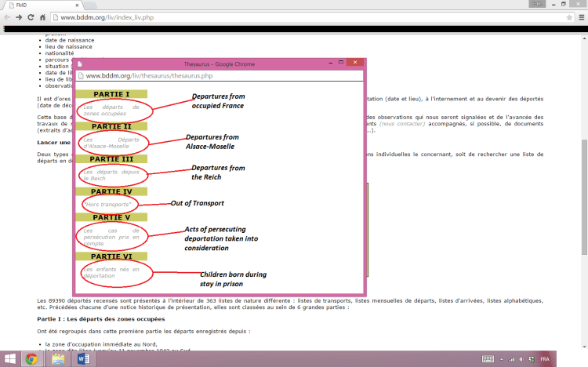588x367 pixels.
Task: Open the network signal tray icon
Action: pyautogui.click(x=511, y=359)
